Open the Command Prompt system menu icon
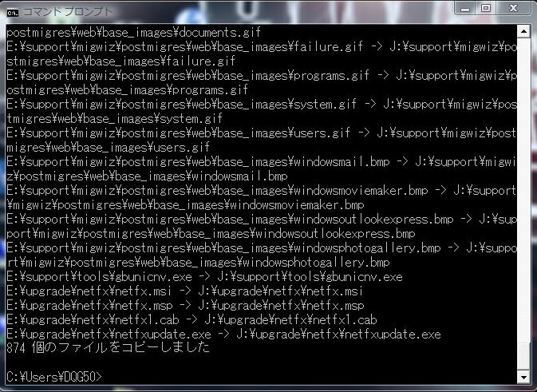 click(x=13, y=13)
